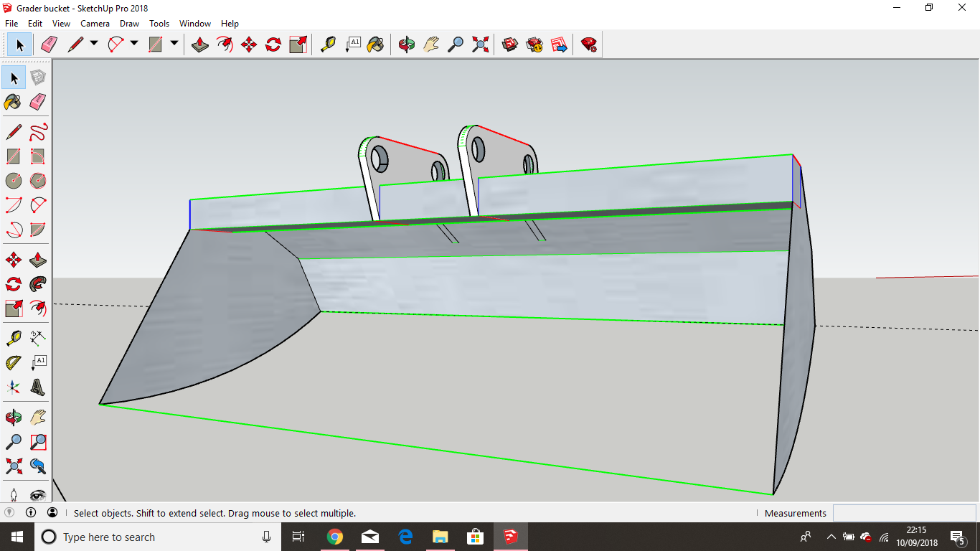The height and width of the screenshot is (551, 980).
Task: Activate the Axes tool
Action: pyautogui.click(x=14, y=387)
